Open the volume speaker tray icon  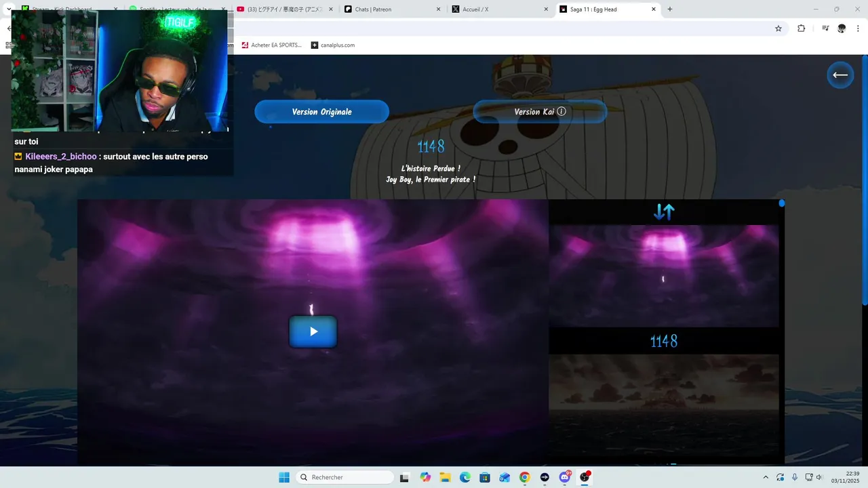(819, 477)
